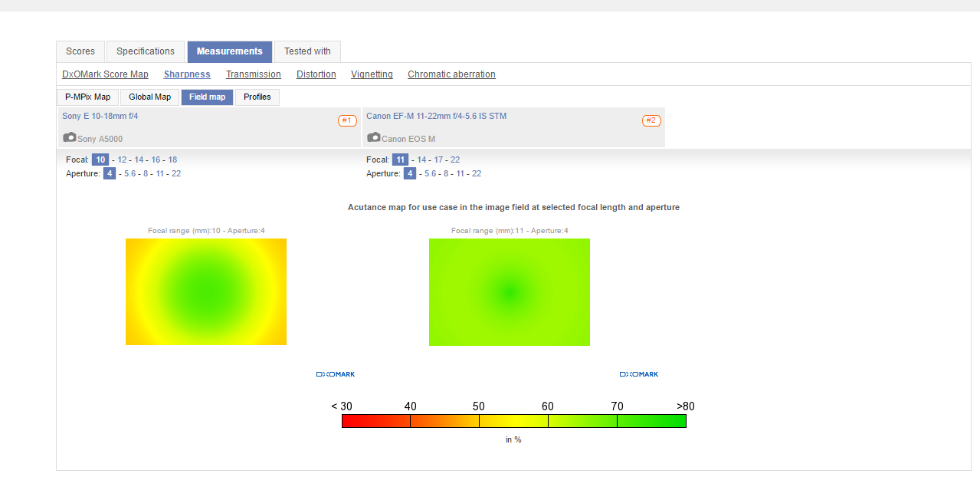Switch to P-MPix Map sub-tab

tap(88, 97)
